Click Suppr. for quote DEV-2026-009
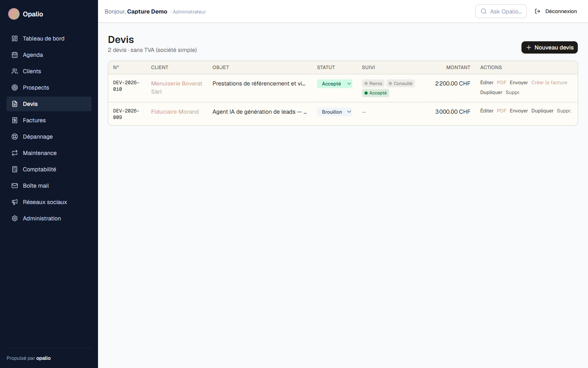The height and width of the screenshot is (368, 588). 564,111
